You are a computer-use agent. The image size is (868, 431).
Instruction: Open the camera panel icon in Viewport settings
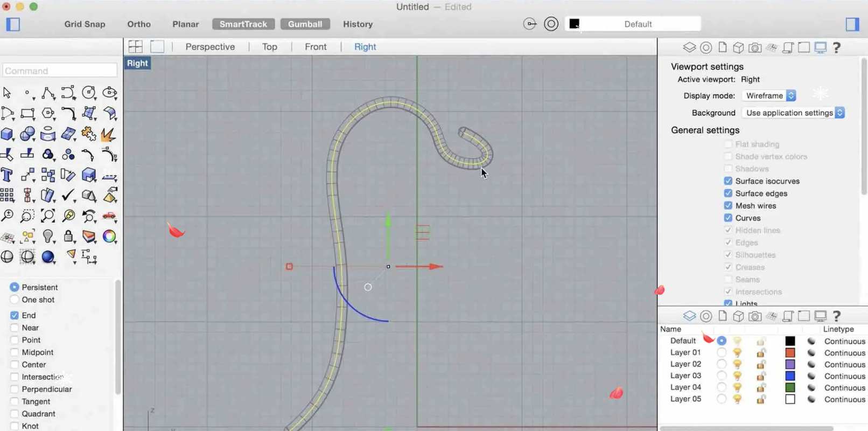click(x=755, y=48)
